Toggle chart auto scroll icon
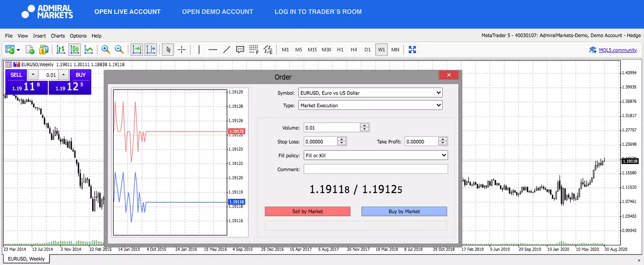Viewport: 644px width, 265px height. click(137, 49)
